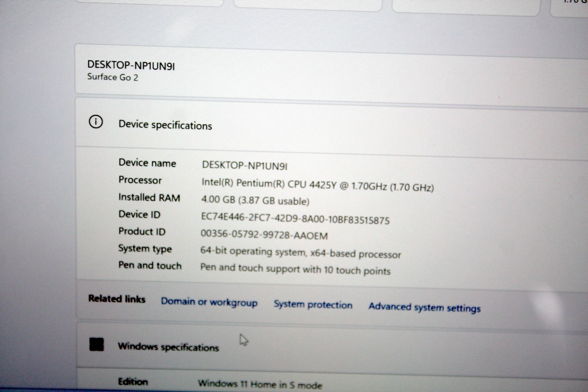
Task: Select the 4.00 GB (3.87 GB usable) value
Action: (x=255, y=200)
